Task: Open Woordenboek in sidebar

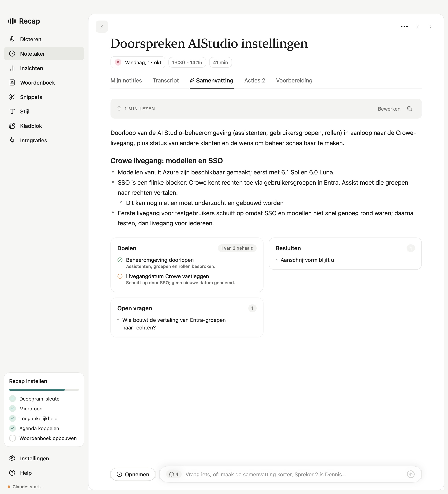Action: (x=44, y=83)
